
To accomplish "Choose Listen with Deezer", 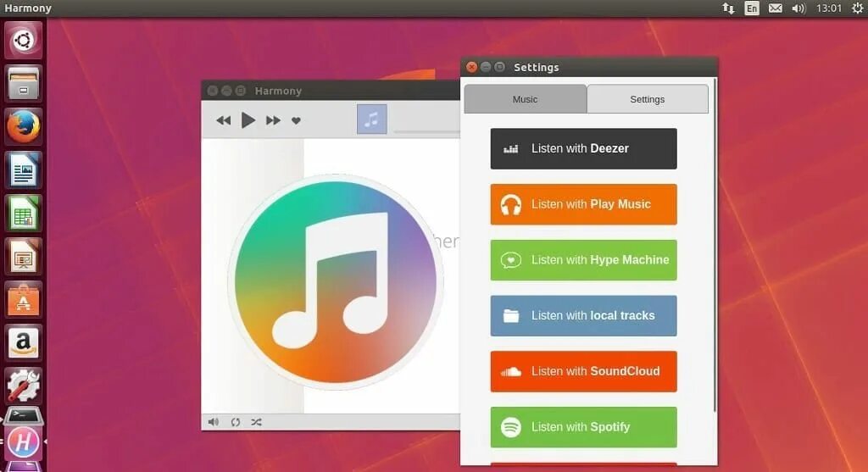I will [583, 149].
